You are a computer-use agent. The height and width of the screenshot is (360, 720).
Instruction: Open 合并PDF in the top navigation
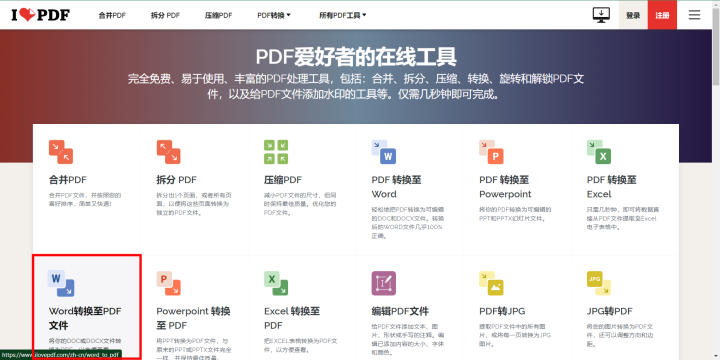coord(112,15)
